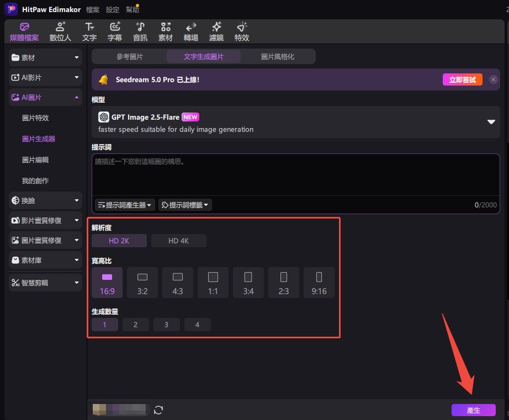Expand the 智慧剪輯 smart edit section
This screenshot has height=420, width=509.
pyautogui.click(x=45, y=283)
